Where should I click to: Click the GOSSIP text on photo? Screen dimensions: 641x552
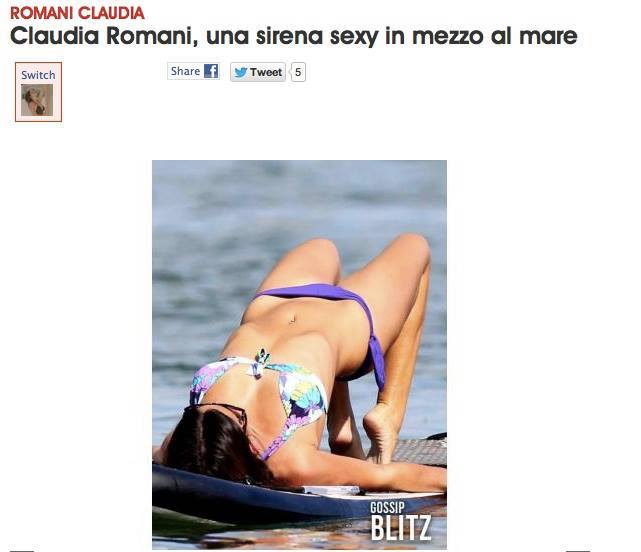tap(387, 507)
